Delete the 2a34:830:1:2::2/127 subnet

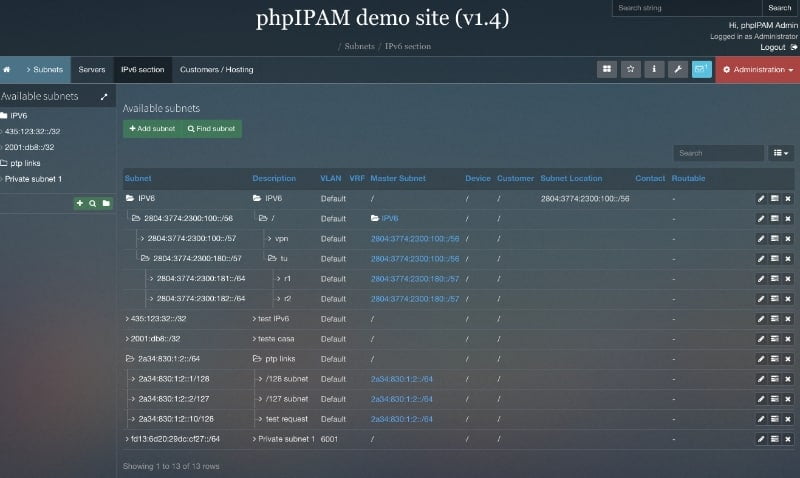pos(788,399)
